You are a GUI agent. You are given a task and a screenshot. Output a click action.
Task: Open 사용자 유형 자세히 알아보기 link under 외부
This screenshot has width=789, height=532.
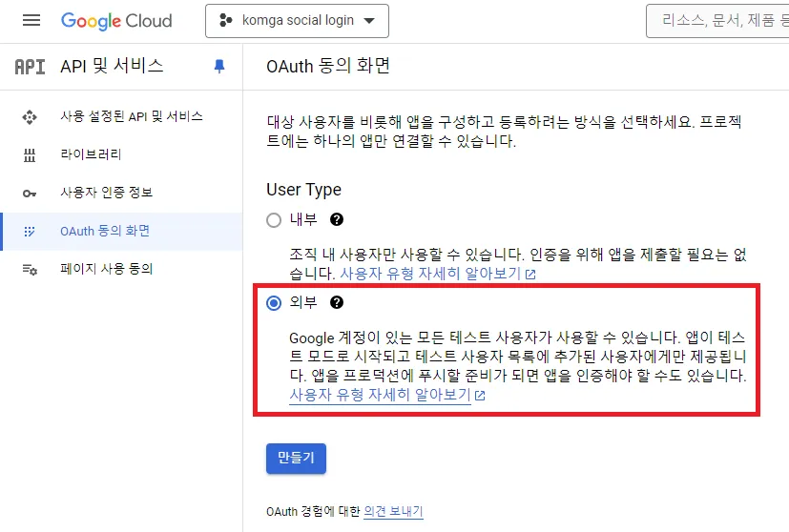[380, 395]
